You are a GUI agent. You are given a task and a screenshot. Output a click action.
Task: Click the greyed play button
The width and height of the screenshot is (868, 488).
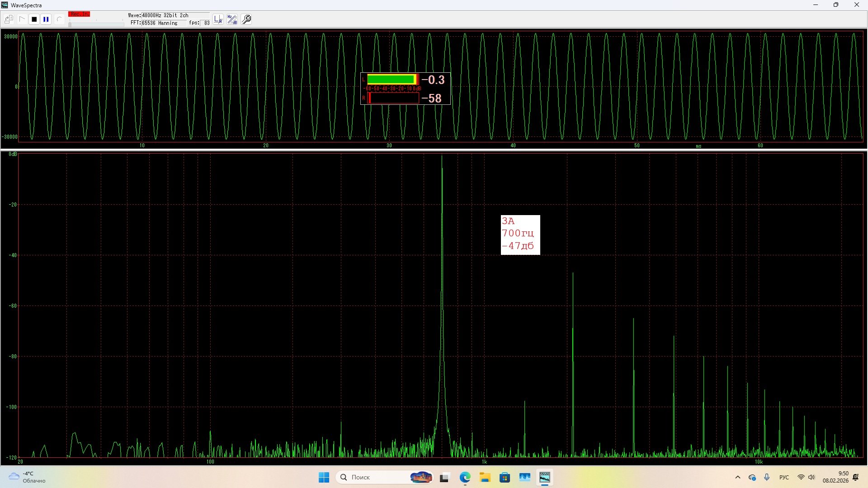22,19
